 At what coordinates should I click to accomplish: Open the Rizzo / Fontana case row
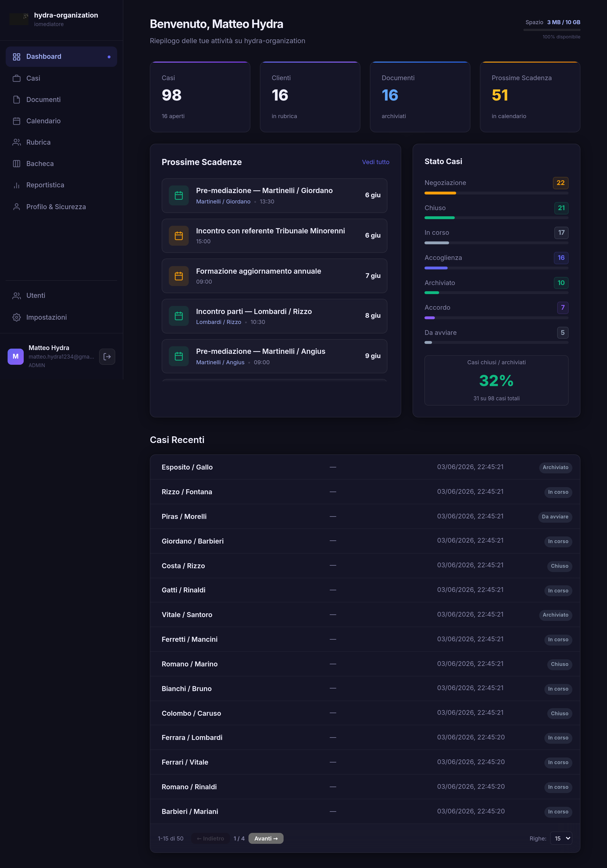click(x=365, y=492)
